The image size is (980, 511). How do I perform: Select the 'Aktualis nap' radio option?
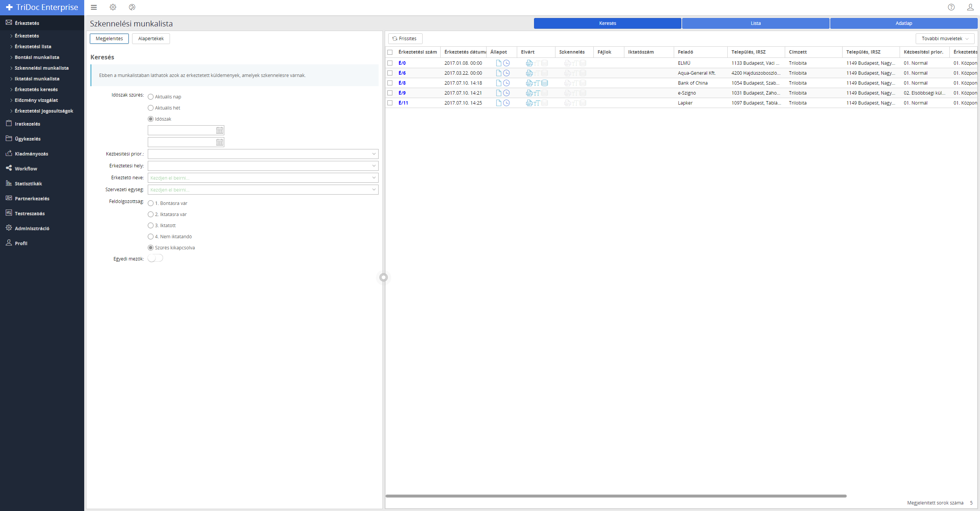pyautogui.click(x=151, y=97)
